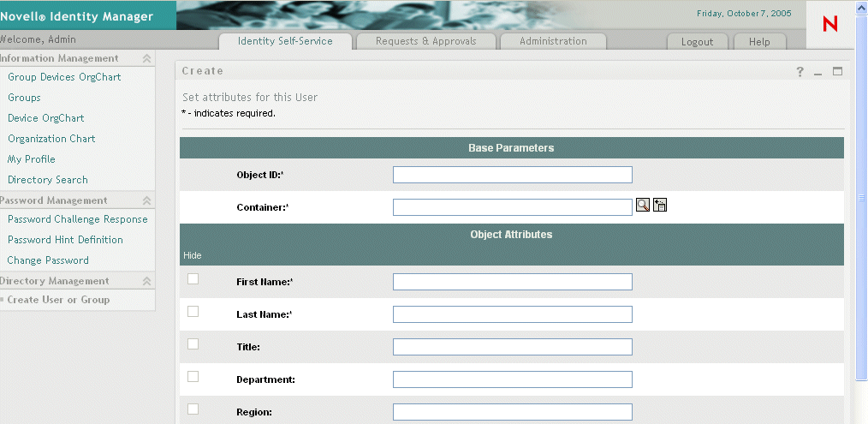The width and height of the screenshot is (868, 424).
Task: Open Password Challenge Response link
Action: (78, 219)
